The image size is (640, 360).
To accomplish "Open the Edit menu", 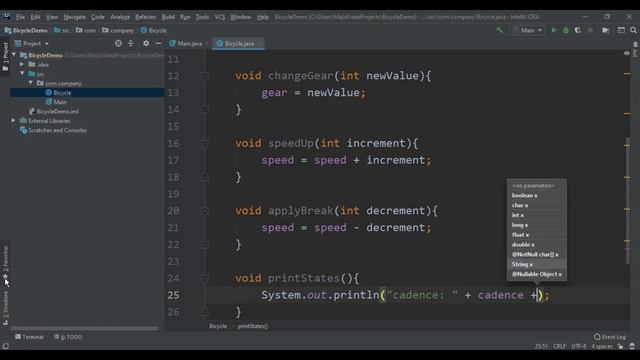I will [x=36, y=17].
